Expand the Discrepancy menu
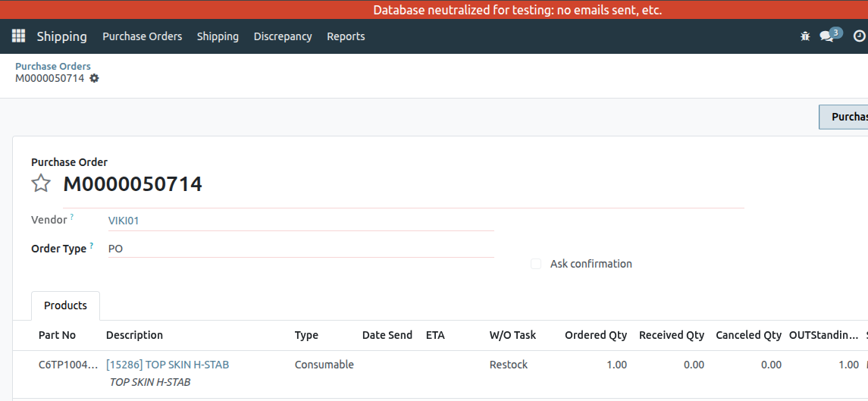This screenshot has width=868, height=401. pos(283,36)
